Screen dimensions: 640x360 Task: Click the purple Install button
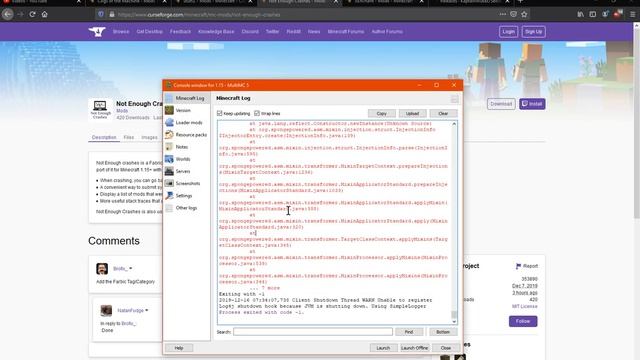tap(532, 104)
